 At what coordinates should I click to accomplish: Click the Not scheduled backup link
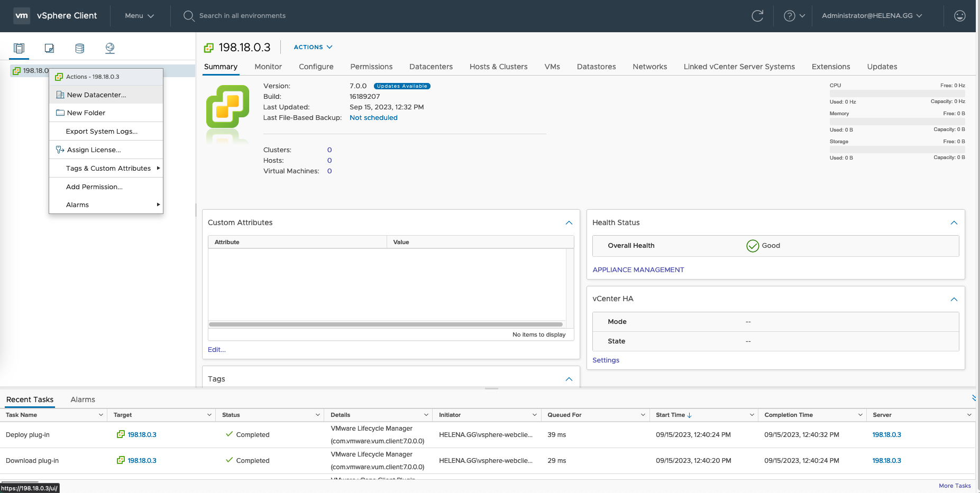373,118
